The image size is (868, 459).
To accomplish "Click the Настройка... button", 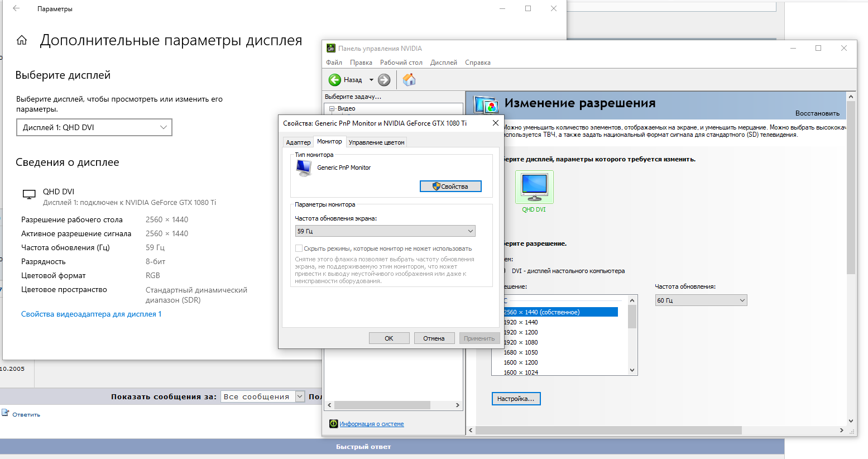I will click(x=516, y=399).
